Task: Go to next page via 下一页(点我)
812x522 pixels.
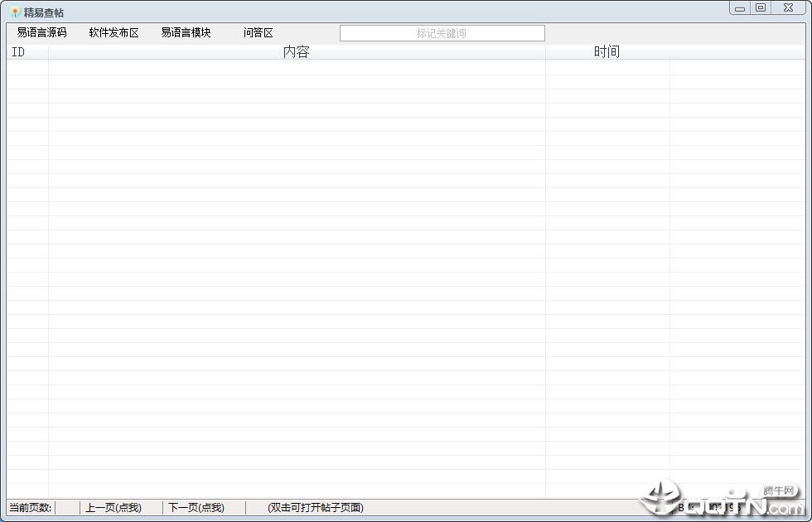Action: [196, 507]
